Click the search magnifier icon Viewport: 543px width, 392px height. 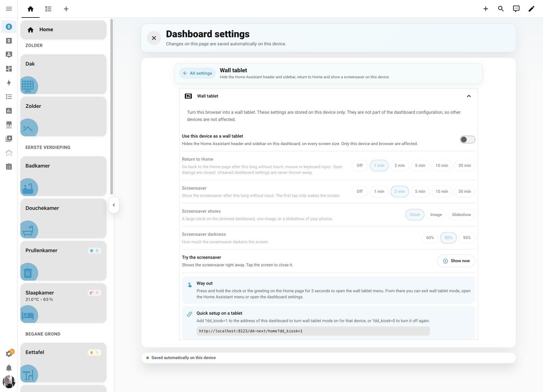point(501,9)
